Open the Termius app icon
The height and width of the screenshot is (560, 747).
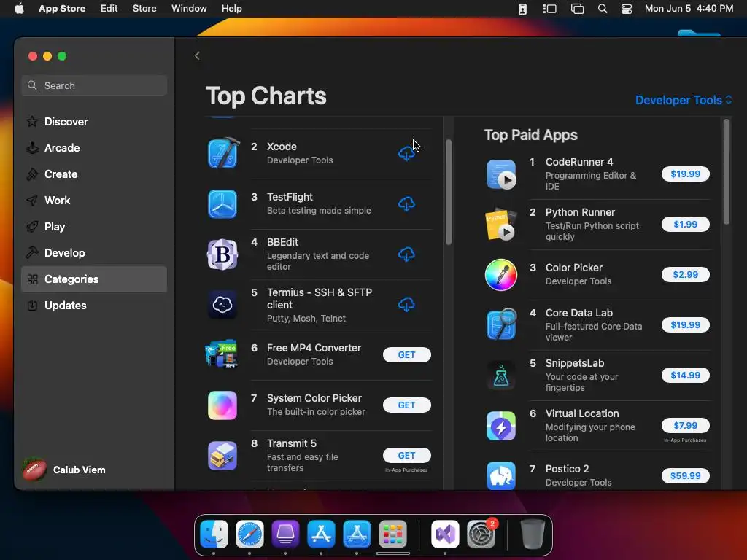click(222, 304)
